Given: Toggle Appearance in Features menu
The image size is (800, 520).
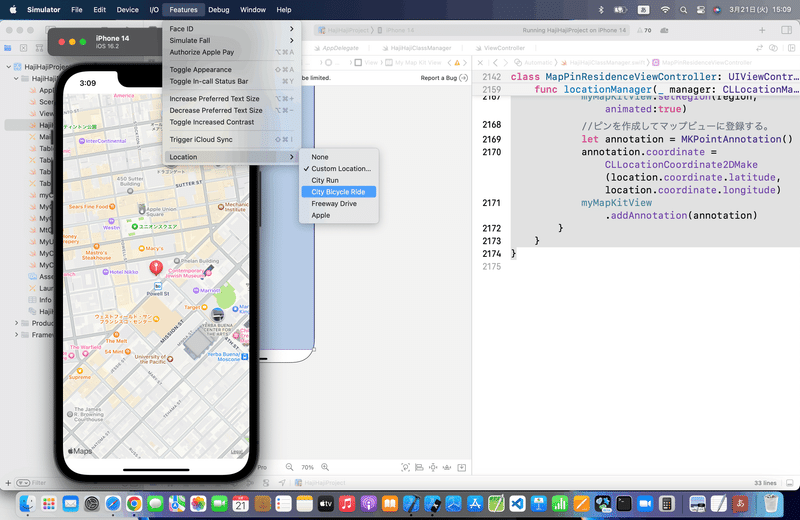Looking at the screenshot, I should pos(232,69).
